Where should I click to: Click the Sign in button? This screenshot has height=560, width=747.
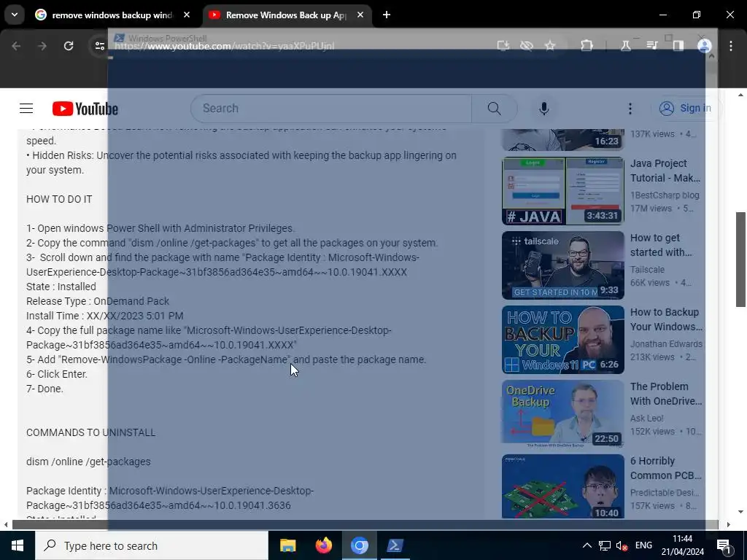pos(686,108)
